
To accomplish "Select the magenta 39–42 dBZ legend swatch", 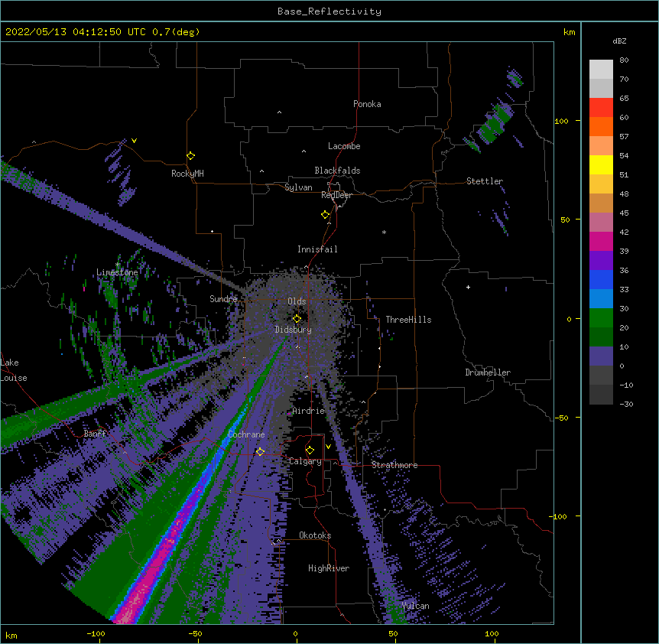I will coord(601,241).
